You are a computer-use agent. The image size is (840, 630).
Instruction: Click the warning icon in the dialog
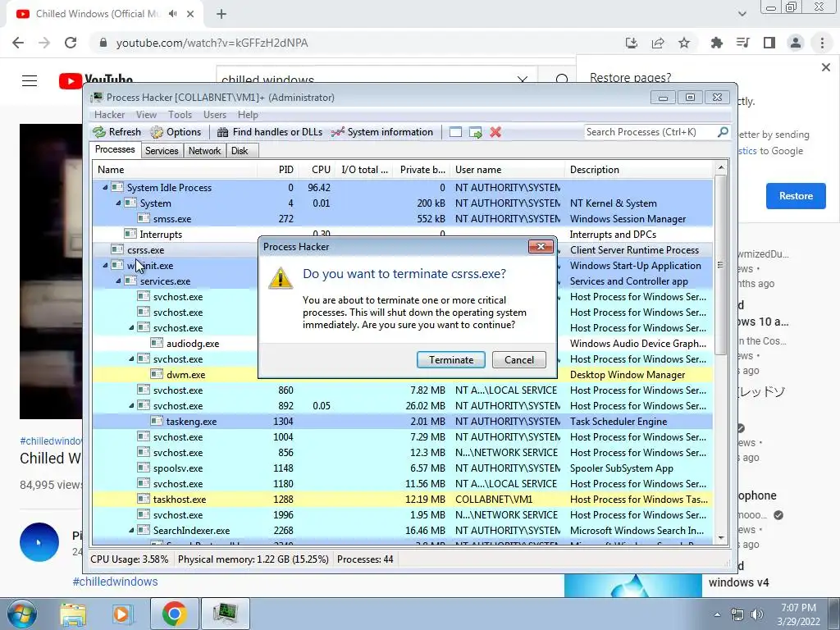tap(281, 279)
